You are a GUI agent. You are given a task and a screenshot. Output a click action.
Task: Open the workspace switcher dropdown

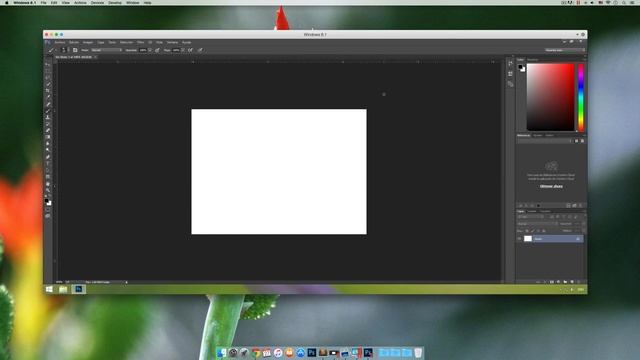(x=564, y=50)
